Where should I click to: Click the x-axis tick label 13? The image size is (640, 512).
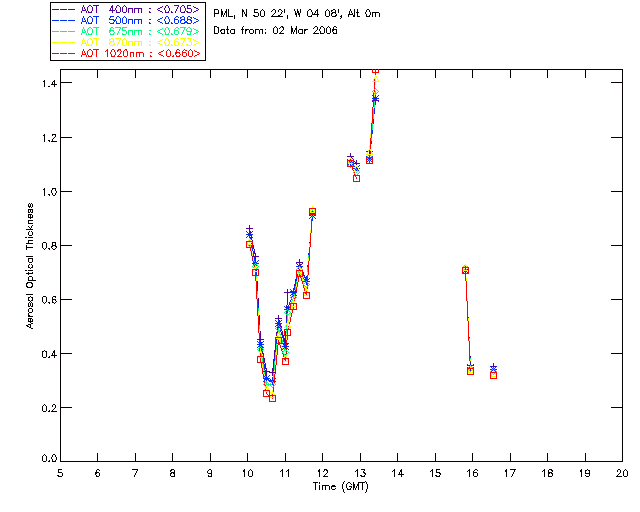[x=360, y=474]
